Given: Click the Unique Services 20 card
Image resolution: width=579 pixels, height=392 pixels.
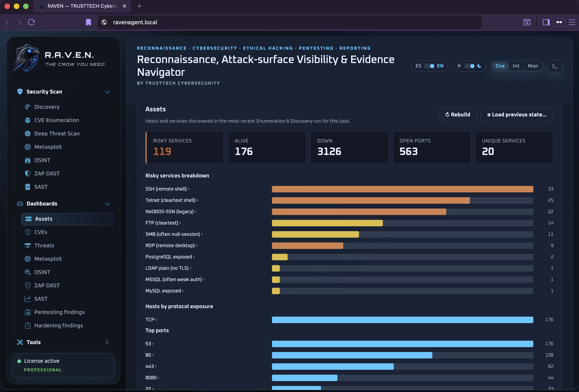Looking at the screenshot, I should click(514, 148).
